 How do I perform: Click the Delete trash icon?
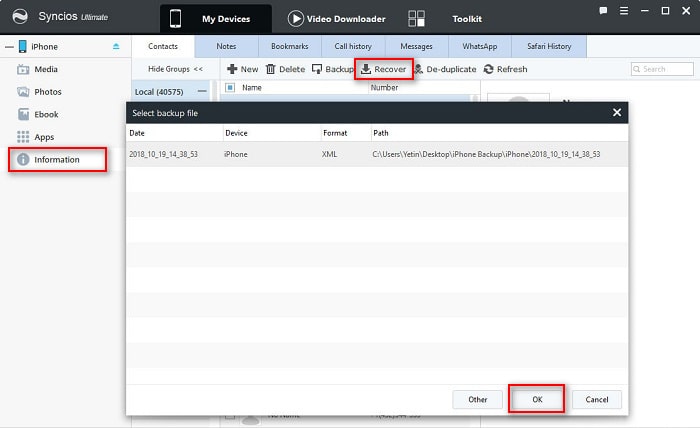click(271, 69)
